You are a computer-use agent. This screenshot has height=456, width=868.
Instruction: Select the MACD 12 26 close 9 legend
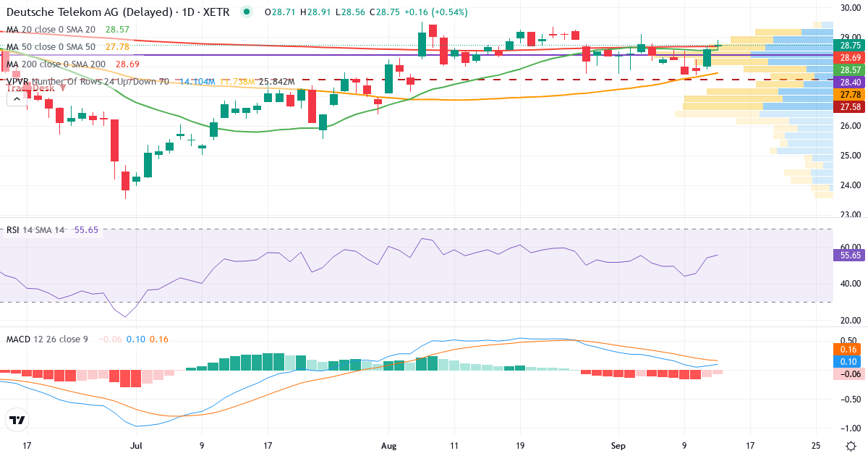[47, 339]
